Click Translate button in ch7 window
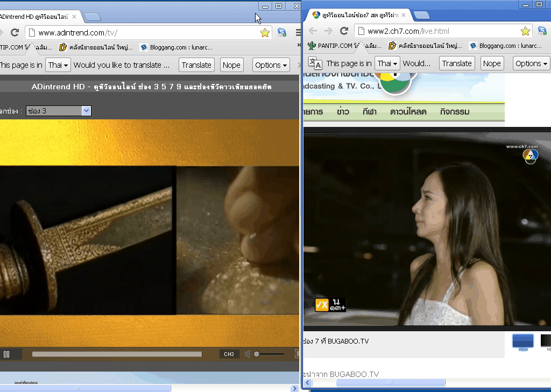 (x=457, y=63)
